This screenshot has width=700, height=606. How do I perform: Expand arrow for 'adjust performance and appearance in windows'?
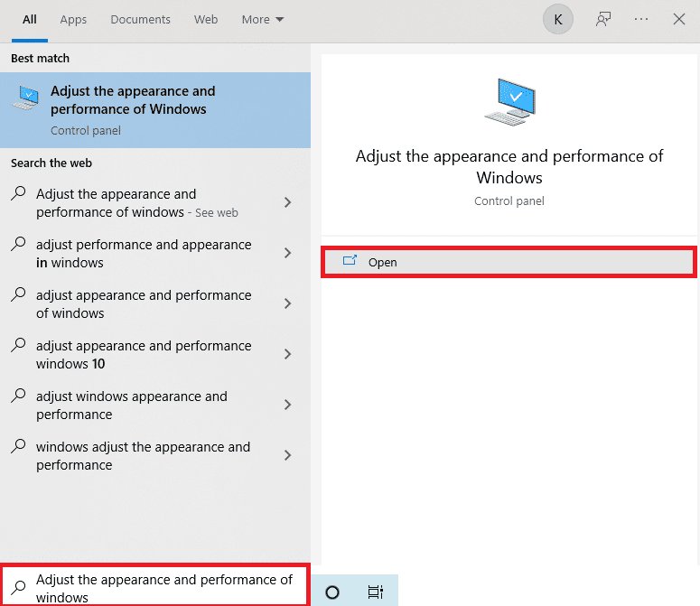tap(287, 254)
